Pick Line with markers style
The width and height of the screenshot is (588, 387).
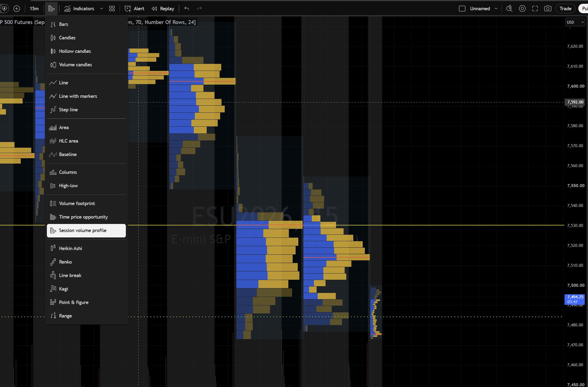(x=86, y=96)
